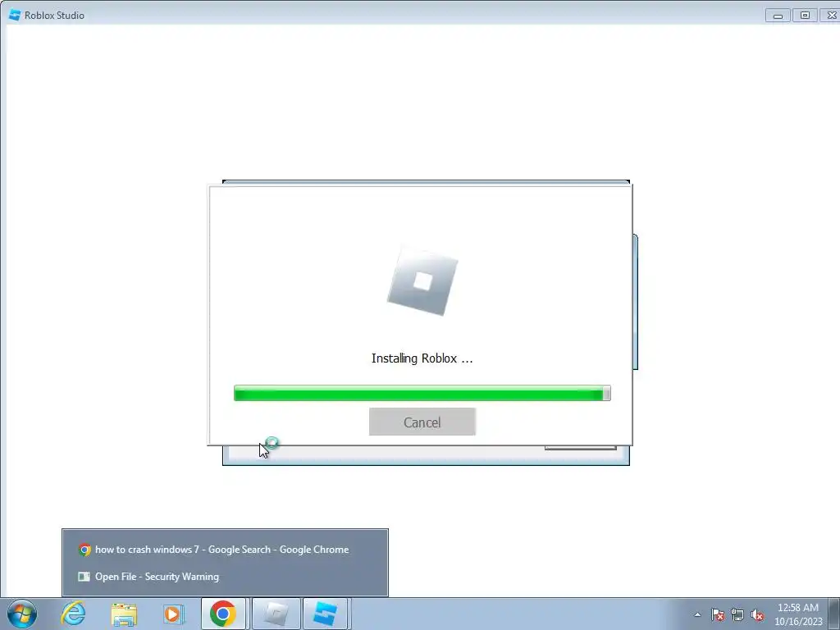Screen dimensions: 840x630
Task: Switch to the Google Search Chrome window
Action: [x=225, y=550]
